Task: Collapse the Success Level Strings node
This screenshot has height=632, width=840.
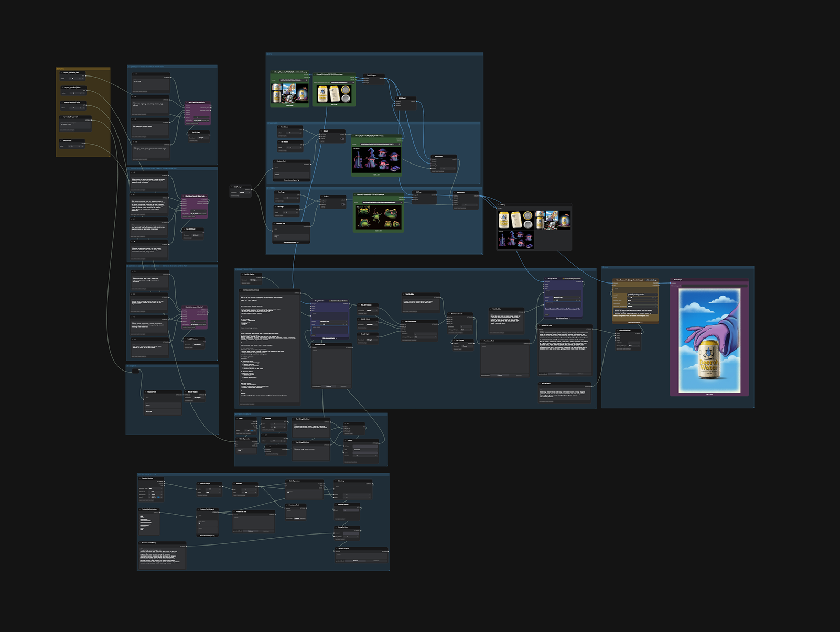Action: click(x=140, y=543)
